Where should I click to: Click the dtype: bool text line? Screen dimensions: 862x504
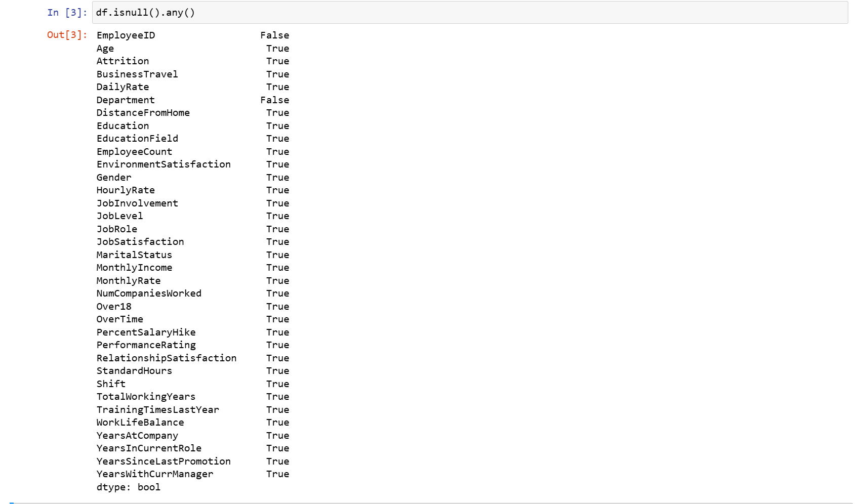coord(129,487)
